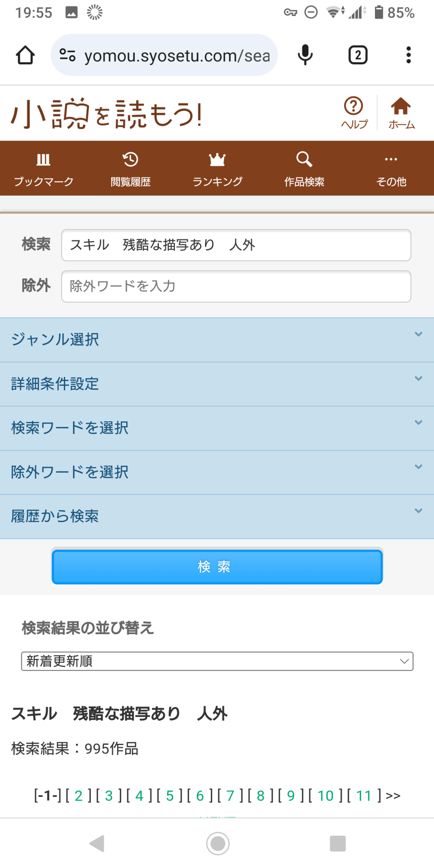Open Chrome's three-dot overflow menu
Image resolution: width=434 pixels, height=868 pixels.
pos(408,55)
